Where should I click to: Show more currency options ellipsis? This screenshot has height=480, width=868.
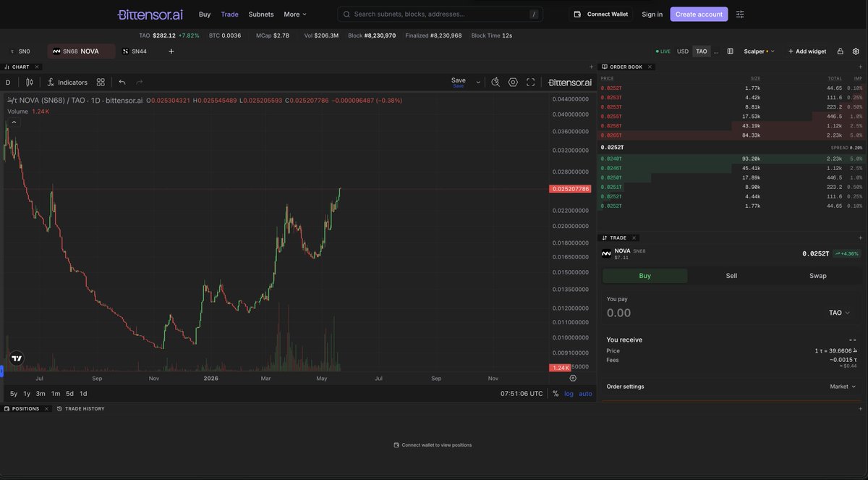[x=716, y=51]
